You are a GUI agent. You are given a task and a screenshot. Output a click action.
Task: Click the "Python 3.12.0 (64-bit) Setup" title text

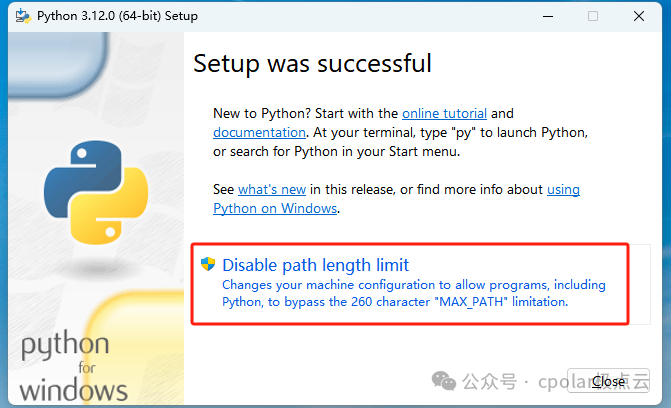[117, 16]
